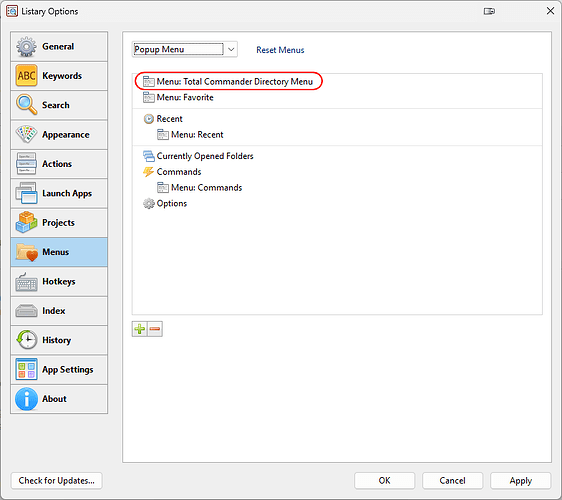562x500 pixels.
Task: Click the Popup Menu combo box field
Action: pyautogui.click(x=185, y=49)
